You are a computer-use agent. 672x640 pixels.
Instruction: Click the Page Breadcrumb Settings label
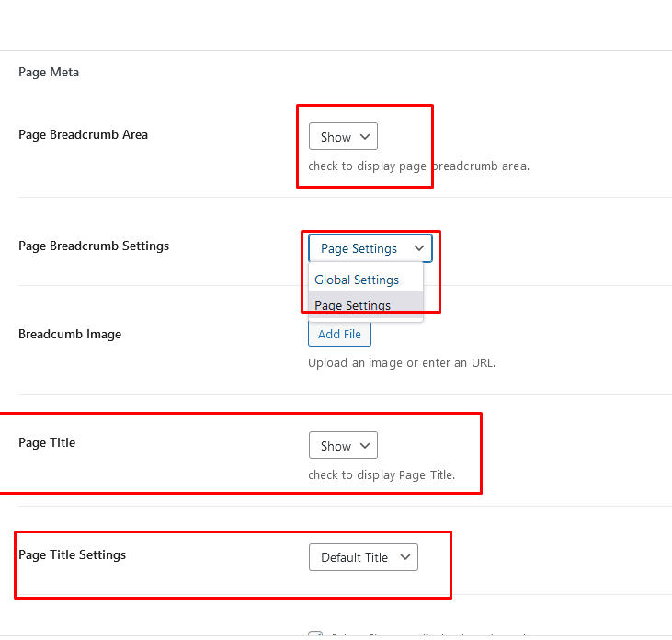tap(94, 246)
